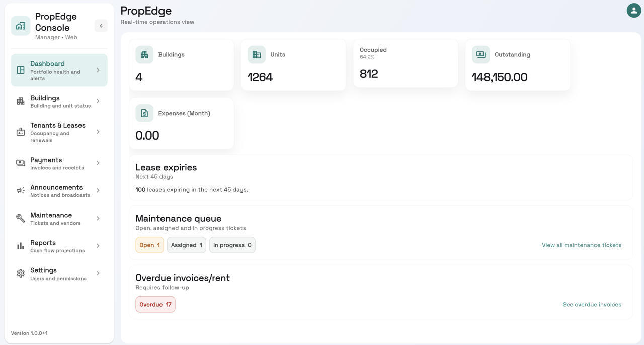
Task: Collapse the sidebar with the chevron button
Action: [101, 25]
